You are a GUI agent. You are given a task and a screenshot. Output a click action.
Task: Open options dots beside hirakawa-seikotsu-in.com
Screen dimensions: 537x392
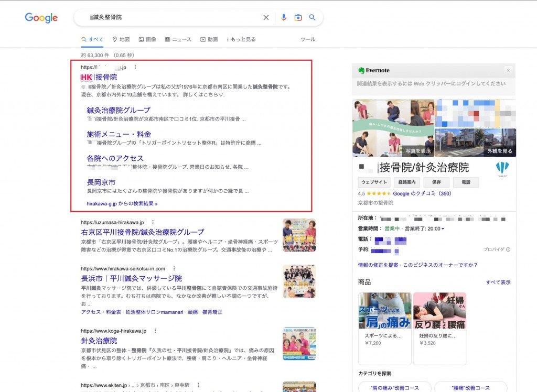tap(174, 268)
